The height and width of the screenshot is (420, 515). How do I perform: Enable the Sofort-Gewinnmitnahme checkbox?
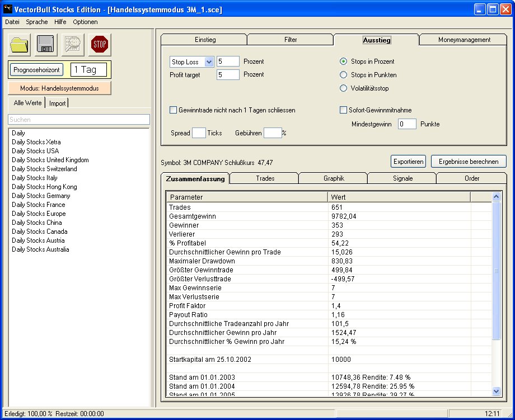344,110
